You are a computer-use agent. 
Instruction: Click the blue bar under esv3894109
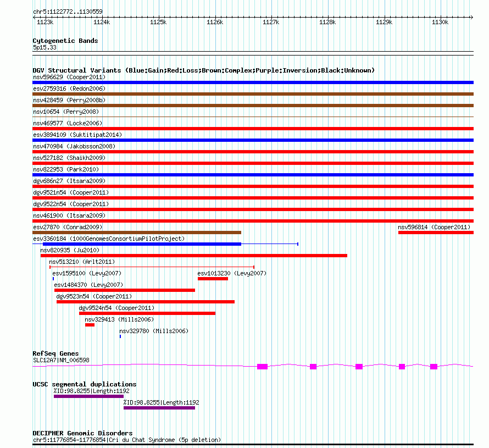point(253,140)
